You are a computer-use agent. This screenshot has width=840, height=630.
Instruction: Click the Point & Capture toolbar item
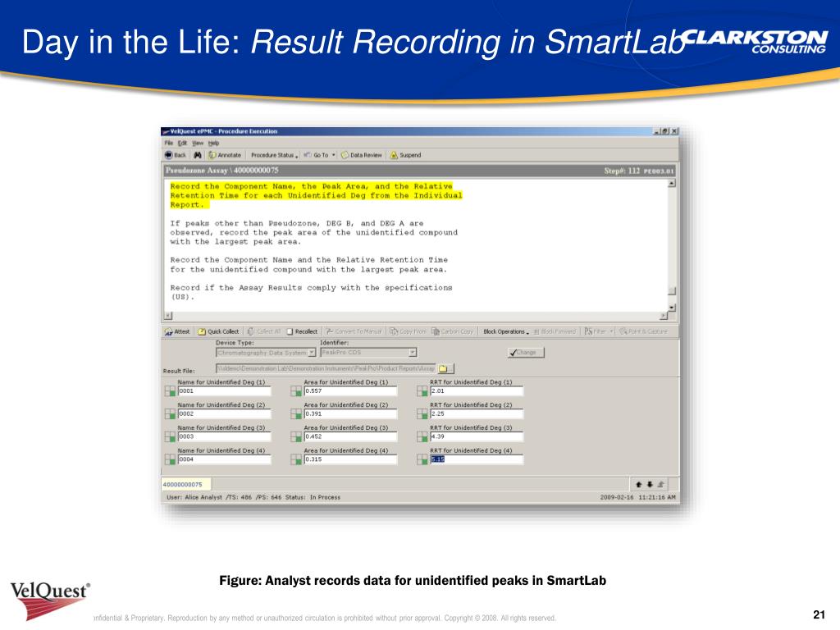tap(643, 331)
